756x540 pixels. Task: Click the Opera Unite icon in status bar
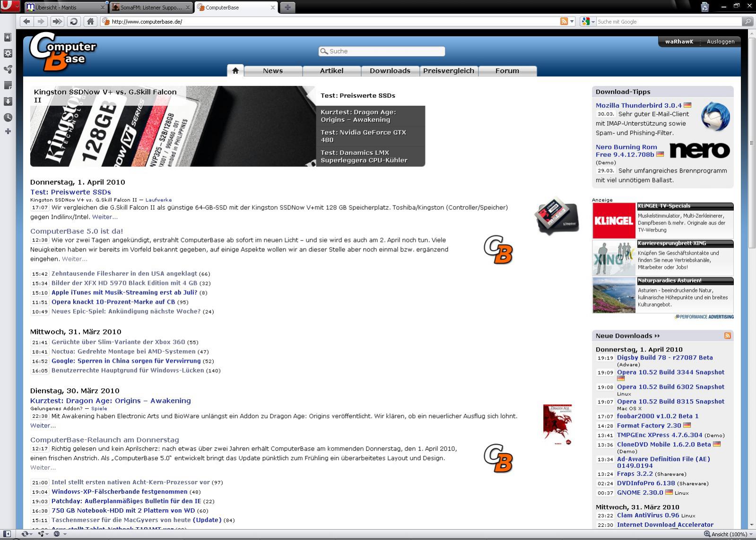[x=41, y=534]
